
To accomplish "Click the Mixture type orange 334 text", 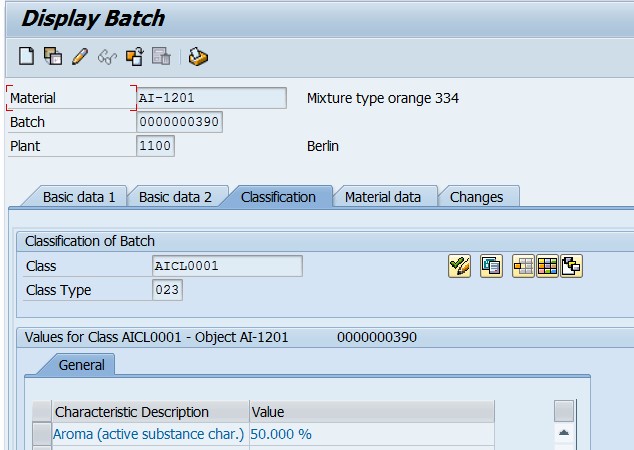I will [383, 98].
